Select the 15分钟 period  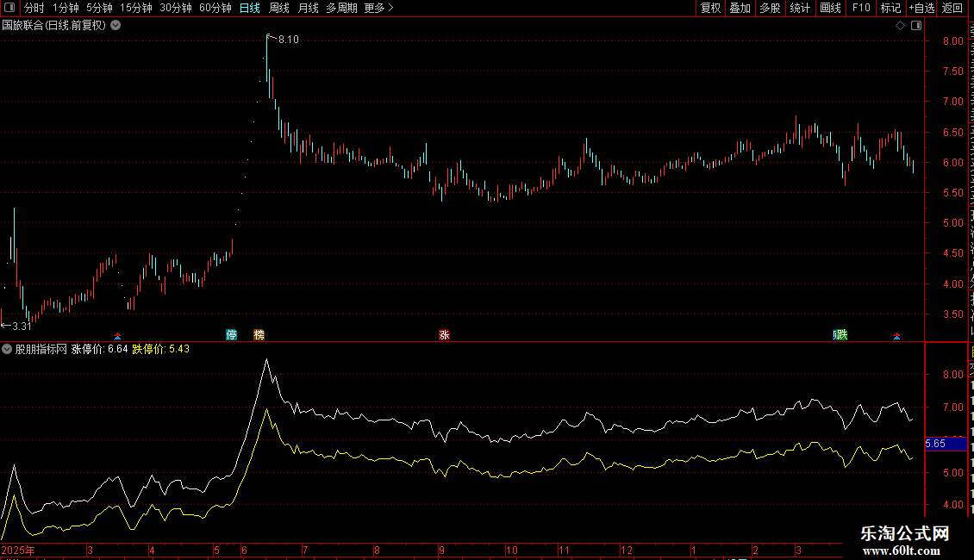coord(136,8)
